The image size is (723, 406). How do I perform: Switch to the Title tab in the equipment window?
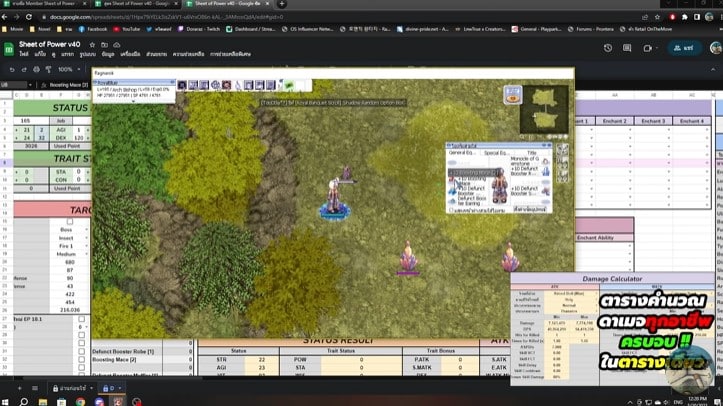coord(532,153)
